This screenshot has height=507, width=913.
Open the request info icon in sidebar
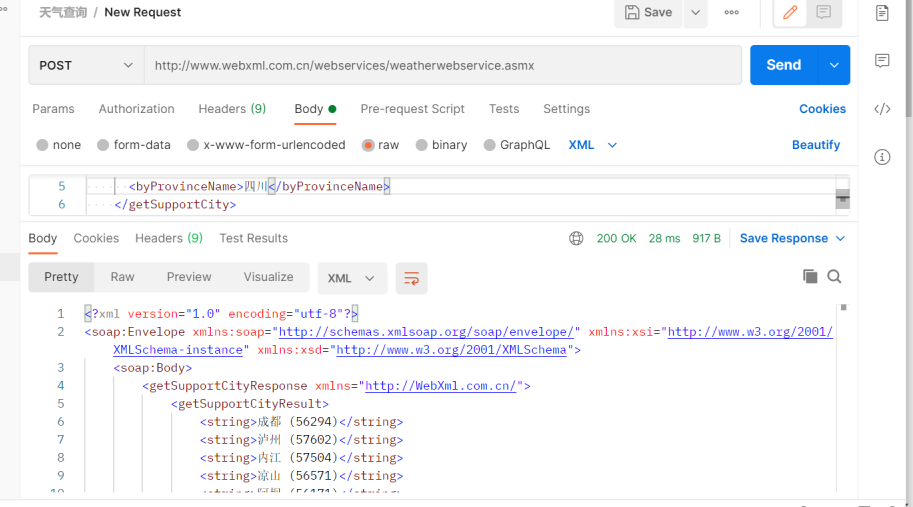click(882, 157)
